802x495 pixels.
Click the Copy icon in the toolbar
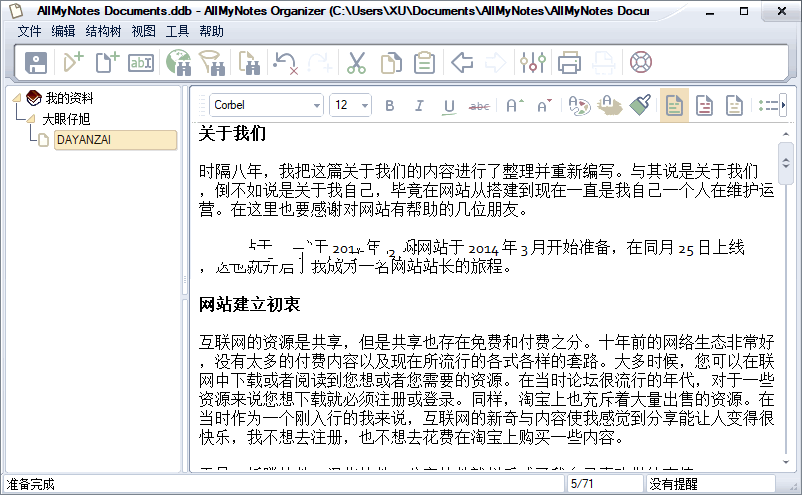click(391, 63)
